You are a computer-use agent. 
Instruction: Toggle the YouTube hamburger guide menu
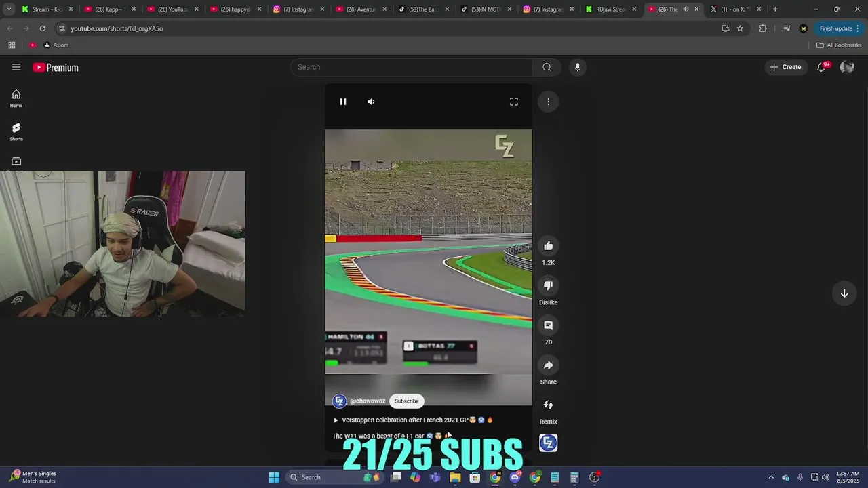pos(16,67)
